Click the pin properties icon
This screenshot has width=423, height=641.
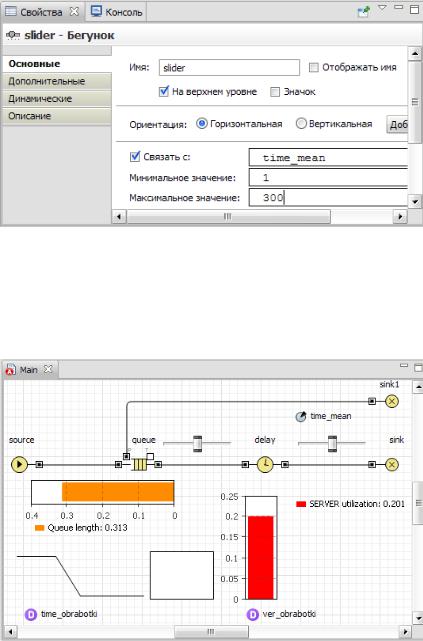click(x=363, y=11)
